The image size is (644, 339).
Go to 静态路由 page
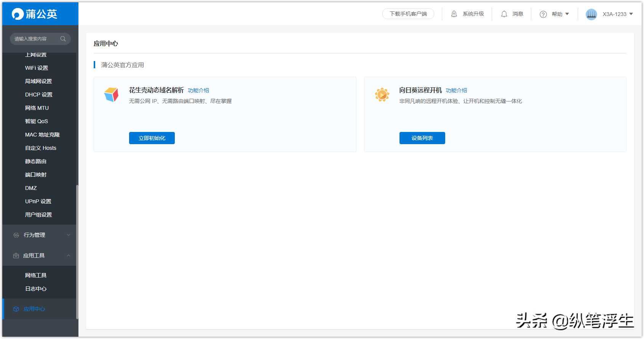point(36,161)
